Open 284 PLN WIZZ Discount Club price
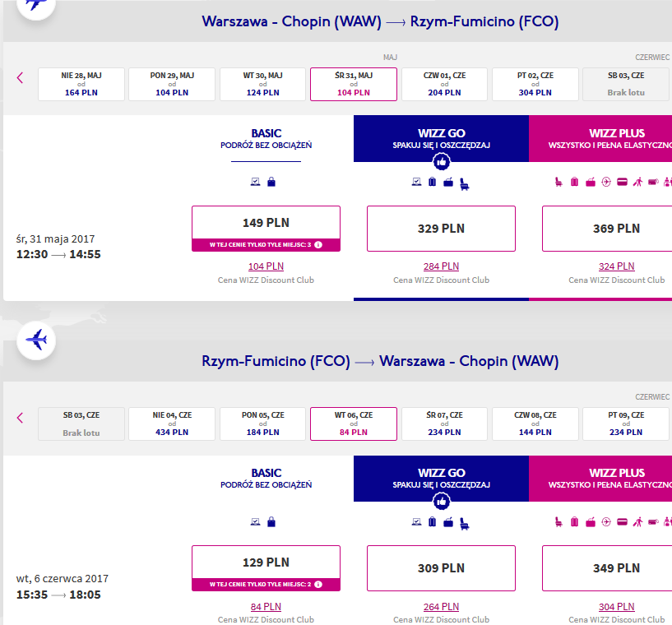Image resolution: width=672 pixels, height=625 pixels. (441, 266)
